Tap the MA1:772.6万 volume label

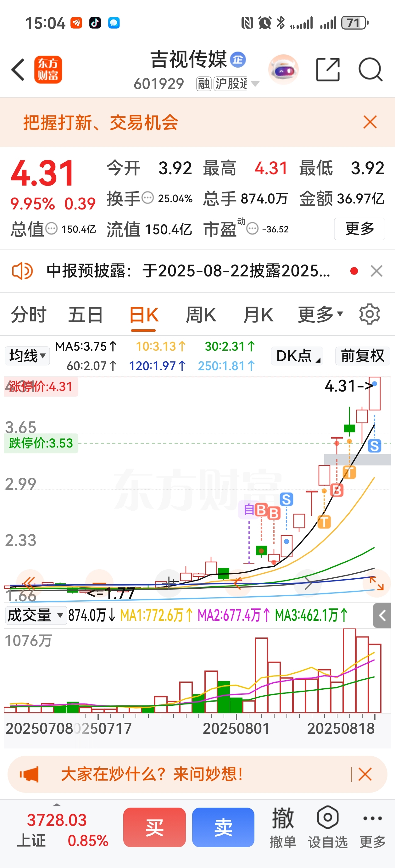(156, 615)
